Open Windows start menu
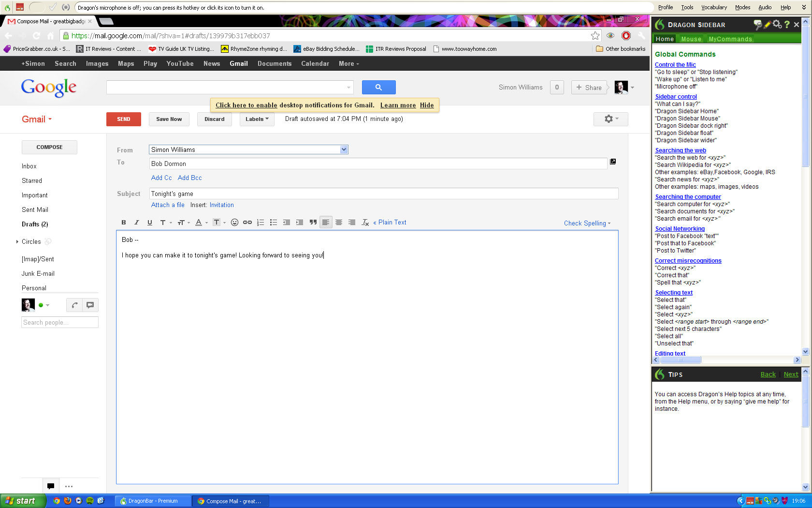812x508 pixels. pyautogui.click(x=23, y=501)
